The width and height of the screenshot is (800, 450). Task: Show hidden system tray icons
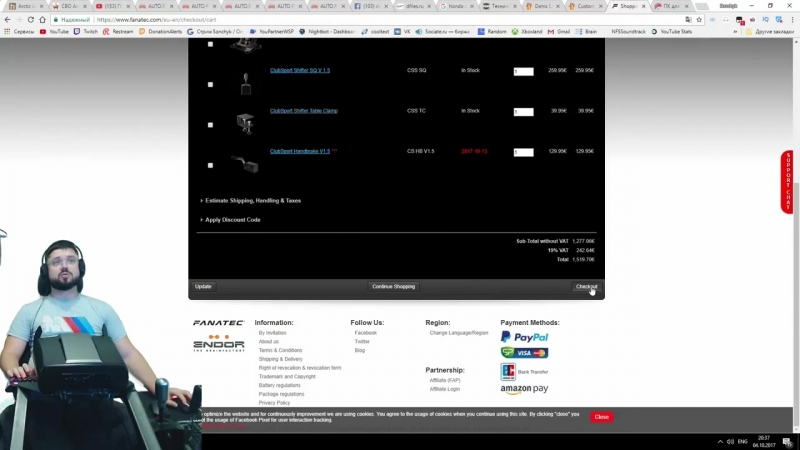[x=720, y=442]
